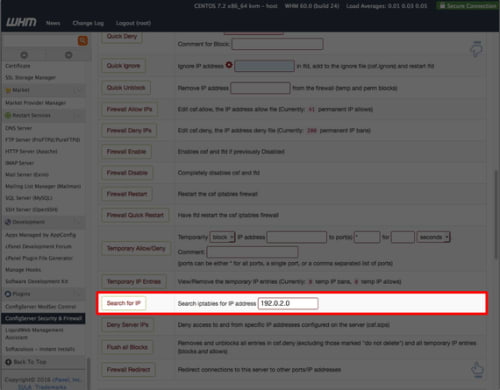Image resolution: width=500 pixels, height=390 pixels.
Task: Collapse the Plugins section chevron
Action: pos(78,294)
